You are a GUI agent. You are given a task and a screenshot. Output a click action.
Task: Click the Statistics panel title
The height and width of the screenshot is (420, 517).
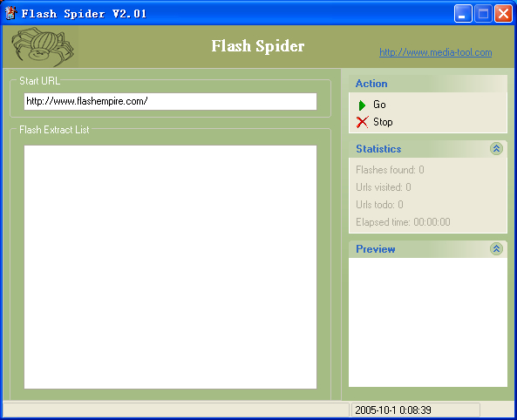(378, 149)
